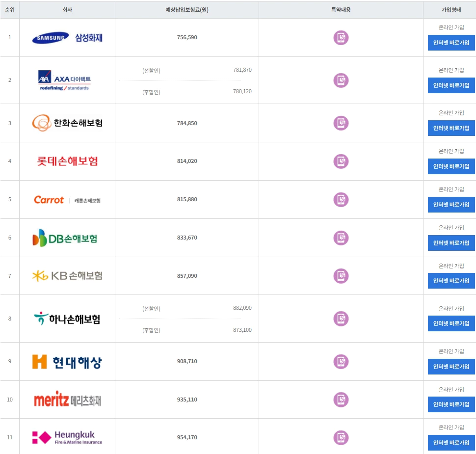476x454 pixels.
Task: Open special terms icon for Samsung Fire row
Action: 341,38
